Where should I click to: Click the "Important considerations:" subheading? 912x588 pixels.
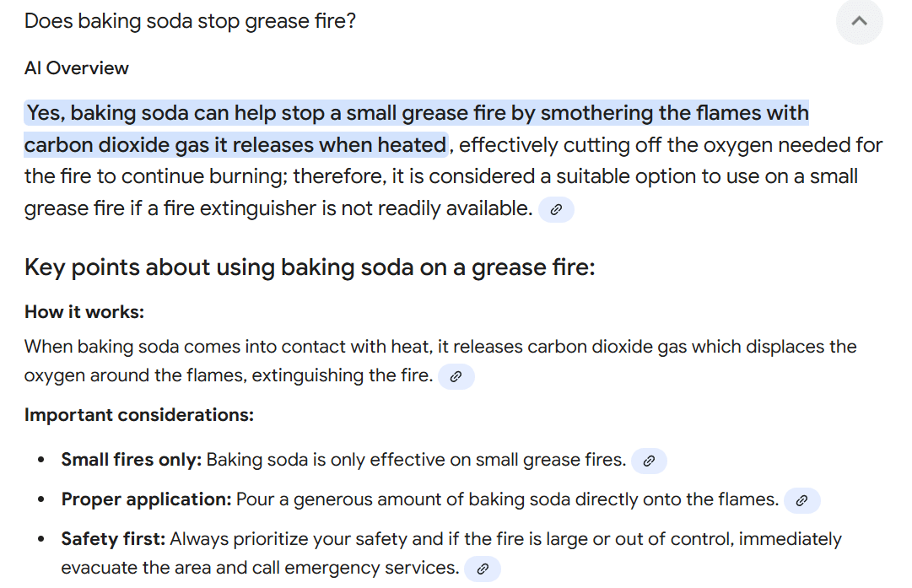pyautogui.click(x=139, y=415)
